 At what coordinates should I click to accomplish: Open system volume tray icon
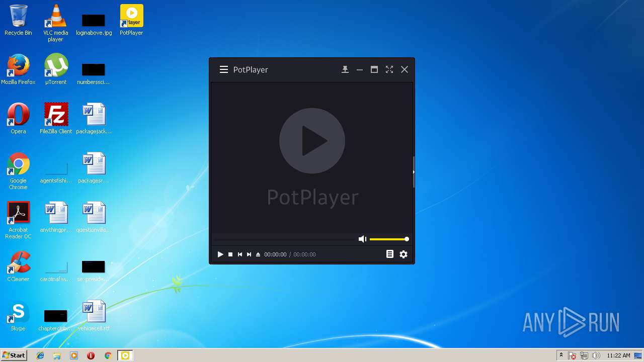tap(596, 355)
